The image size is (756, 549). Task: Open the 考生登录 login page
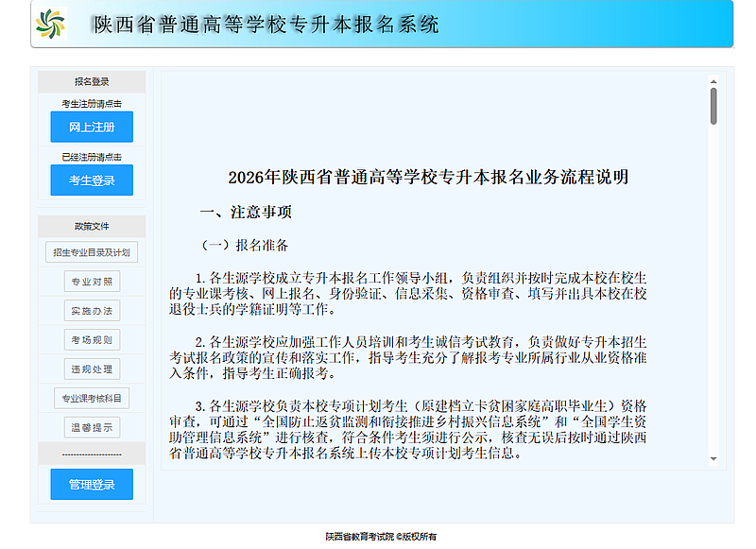92,180
